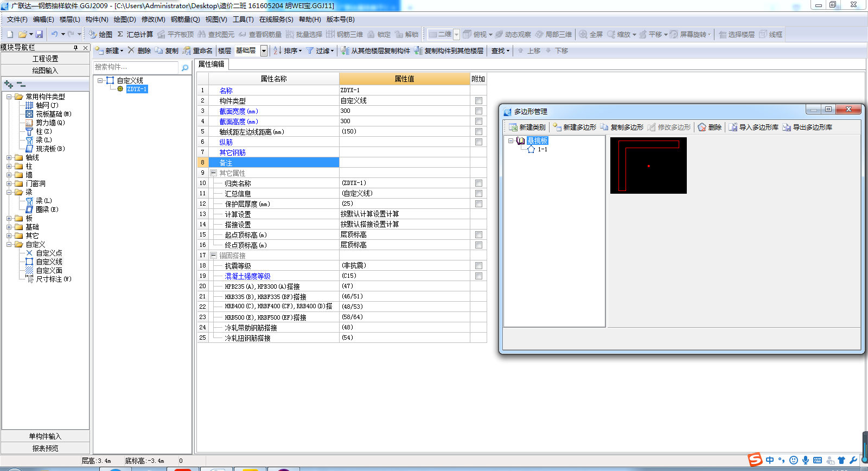The width and height of the screenshot is (868, 471).
Task: Pin the 模块导航栏 navigation panel
Action: (75, 48)
